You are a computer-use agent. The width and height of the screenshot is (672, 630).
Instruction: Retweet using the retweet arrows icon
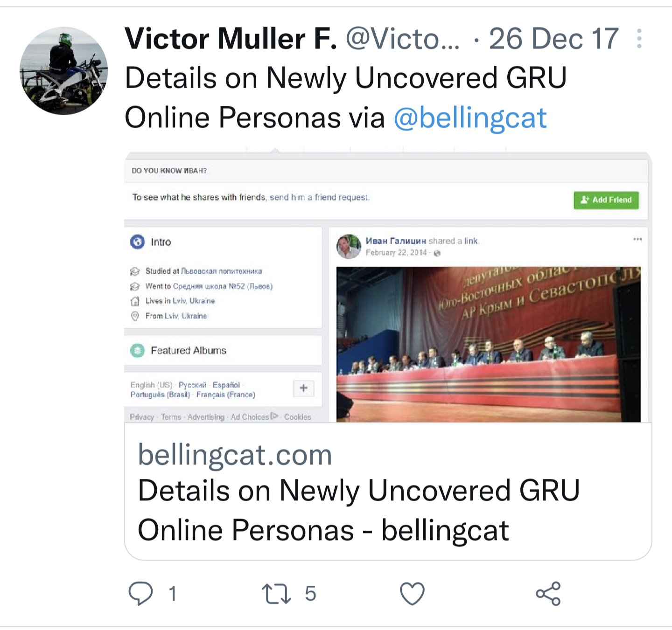(276, 594)
